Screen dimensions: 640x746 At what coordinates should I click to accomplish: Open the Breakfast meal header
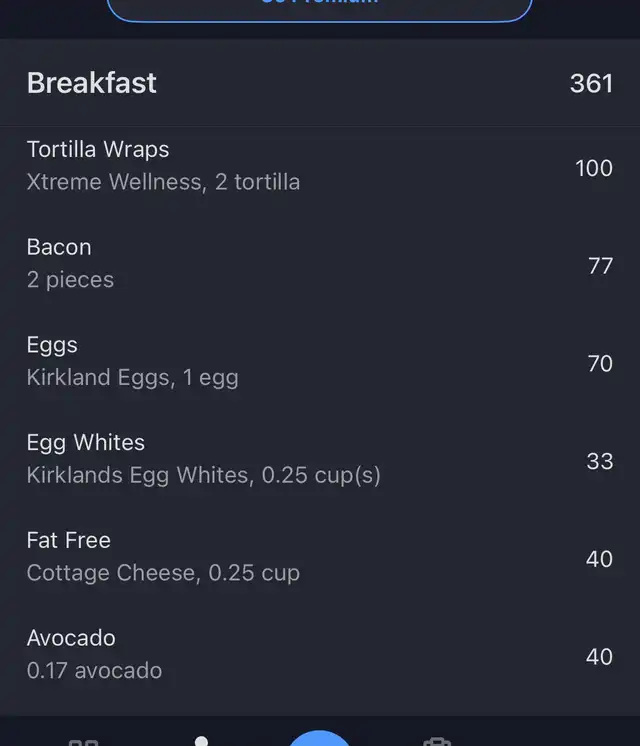point(92,83)
